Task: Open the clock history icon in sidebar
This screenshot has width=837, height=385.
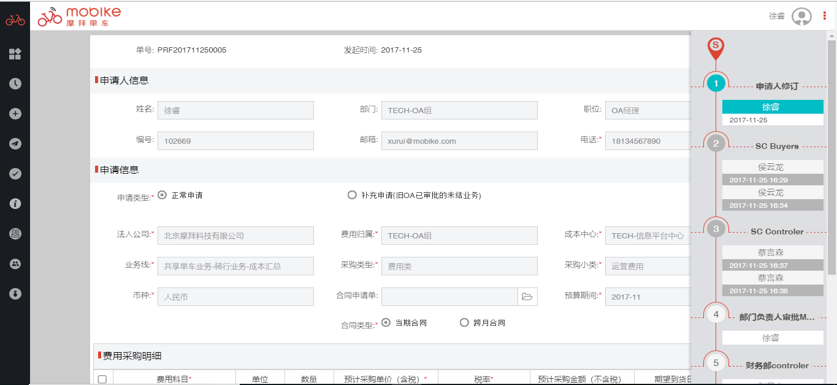Action: [15, 83]
